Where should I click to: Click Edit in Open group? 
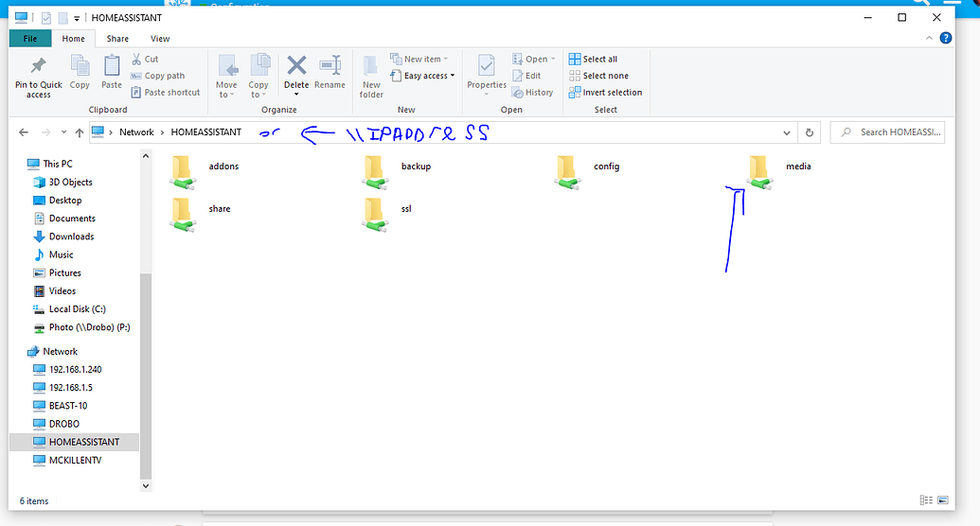526,76
